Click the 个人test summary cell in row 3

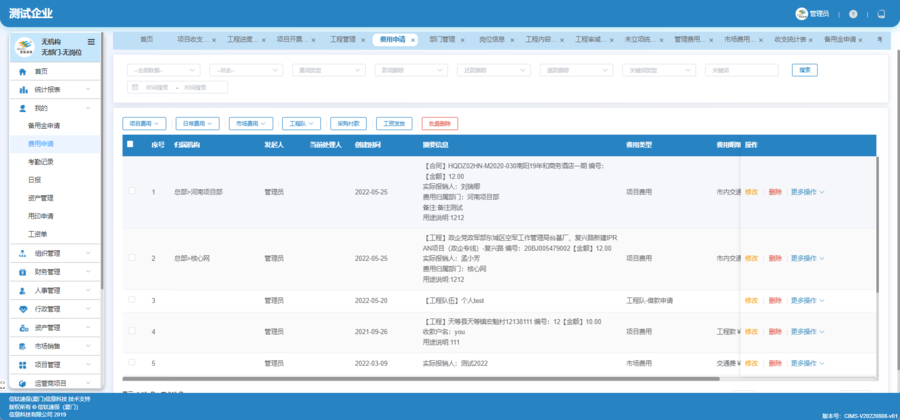point(455,301)
